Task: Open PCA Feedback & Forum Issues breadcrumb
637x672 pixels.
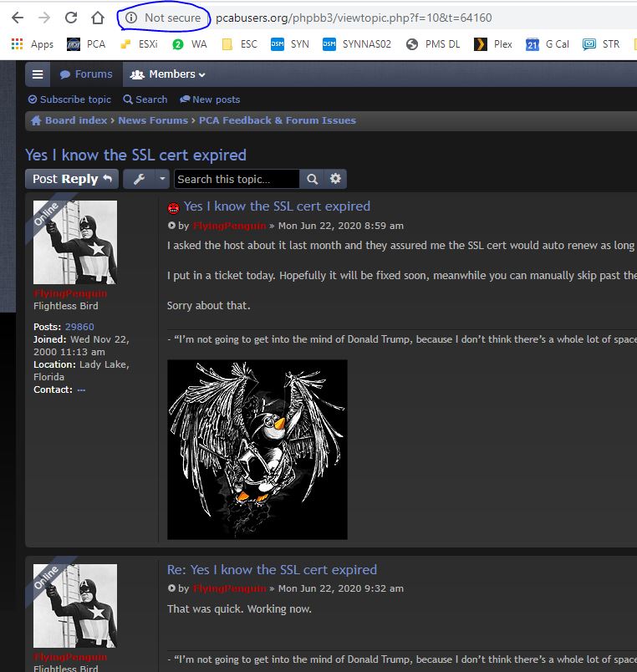Action: (278, 120)
